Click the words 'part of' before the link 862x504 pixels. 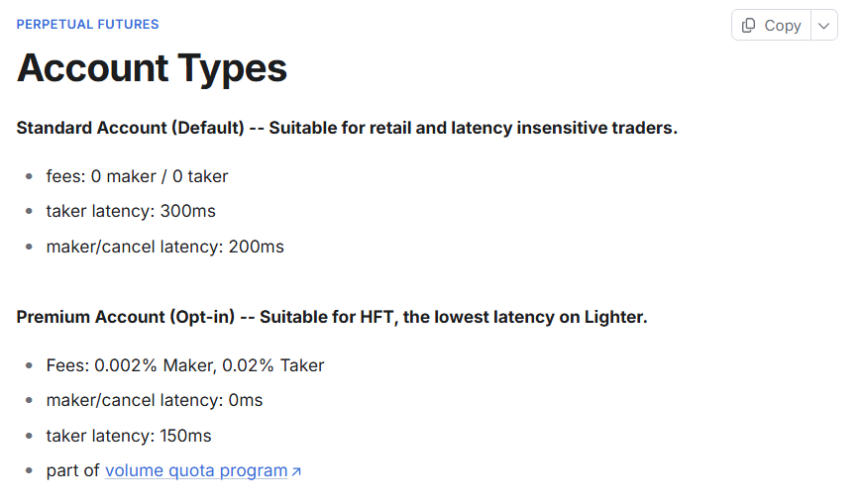click(73, 471)
